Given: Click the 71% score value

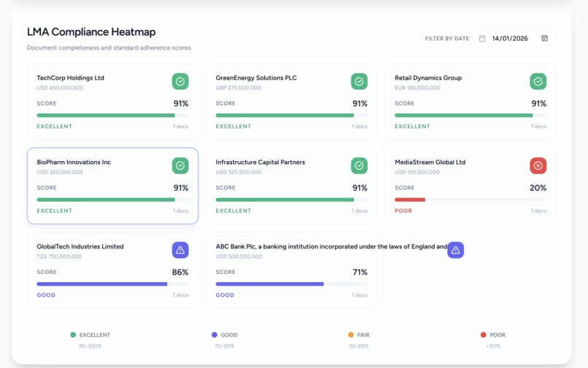Looking at the screenshot, I should [360, 272].
